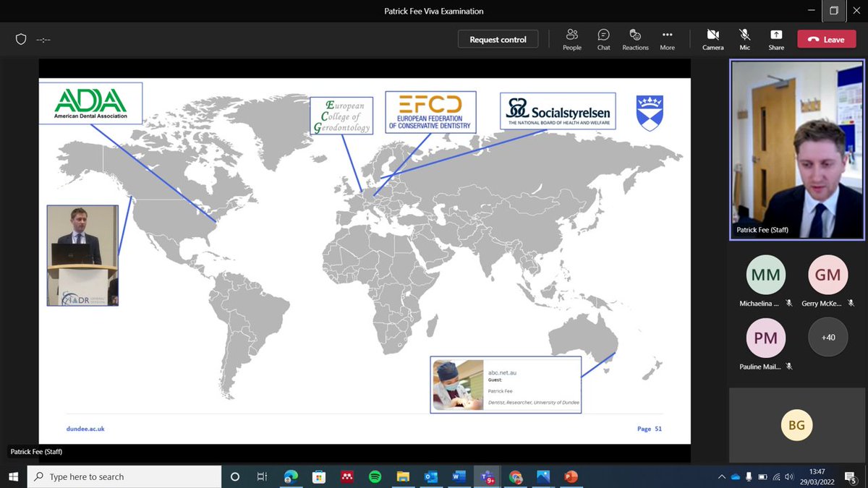Select Patrick Fee's video tile
The width and height of the screenshot is (868, 488).
tap(797, 150)
